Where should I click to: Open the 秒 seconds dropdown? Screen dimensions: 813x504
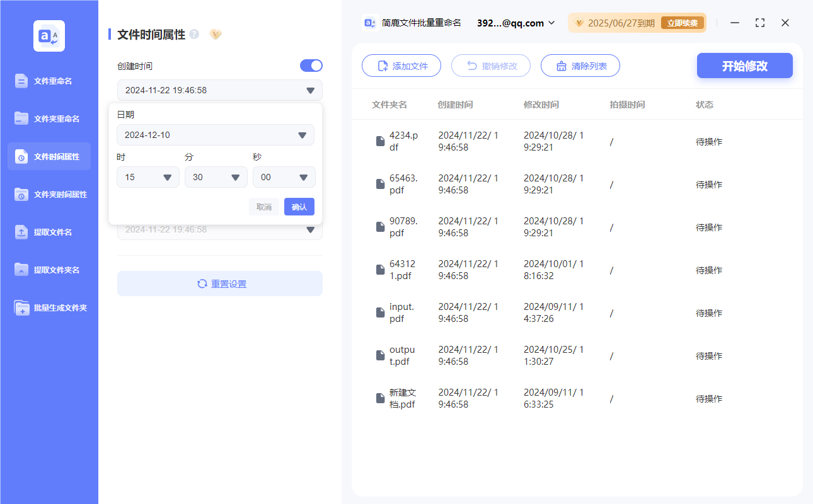(284, 177)
